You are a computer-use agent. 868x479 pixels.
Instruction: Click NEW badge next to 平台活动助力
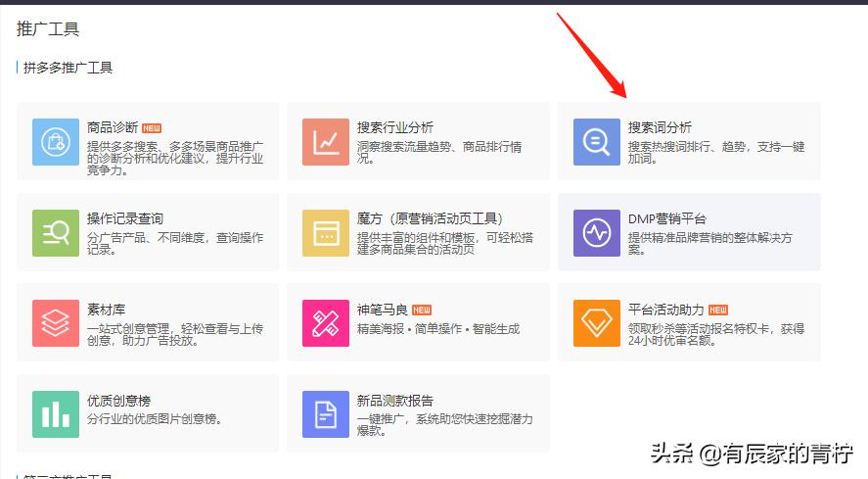[718, 310]
